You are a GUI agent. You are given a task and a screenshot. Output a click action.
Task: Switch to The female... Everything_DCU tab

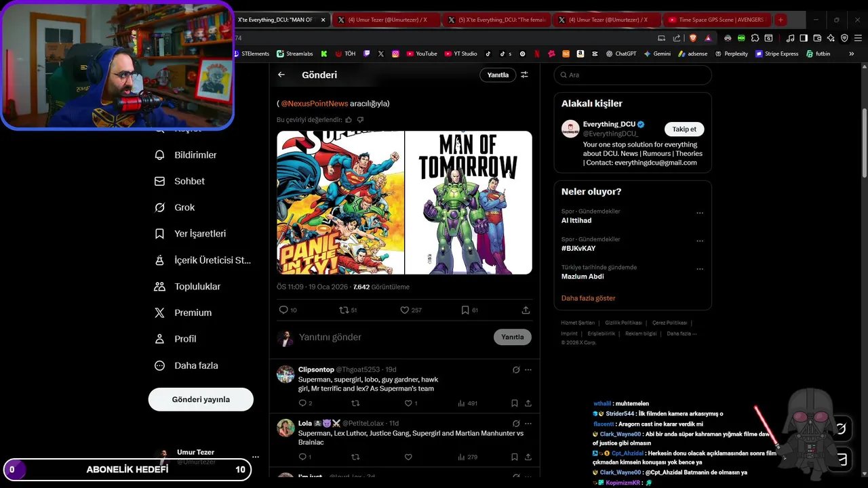pos(496,20)
